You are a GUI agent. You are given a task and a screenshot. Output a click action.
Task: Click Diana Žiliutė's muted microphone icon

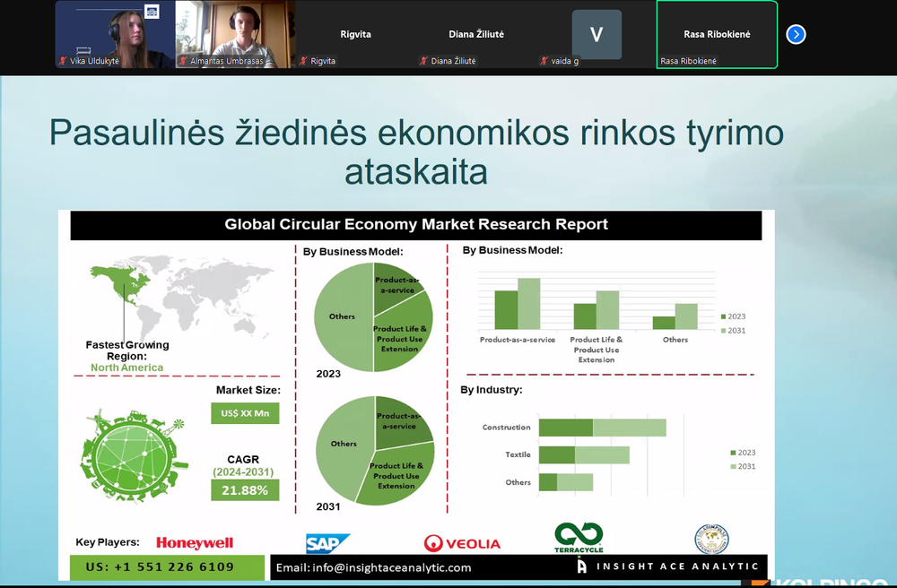[x=424, y=61]
